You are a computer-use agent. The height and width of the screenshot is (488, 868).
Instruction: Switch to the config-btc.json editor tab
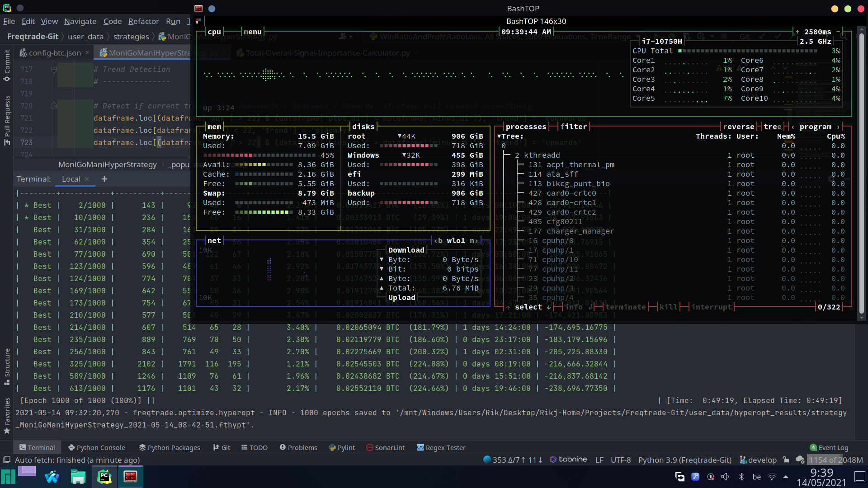click(54, 52)
